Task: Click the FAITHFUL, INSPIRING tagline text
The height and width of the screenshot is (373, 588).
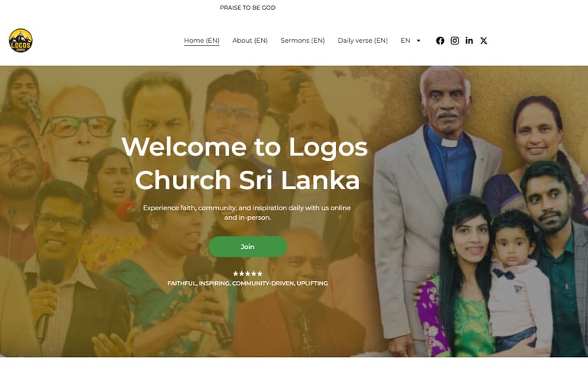Action: [247, 283]
